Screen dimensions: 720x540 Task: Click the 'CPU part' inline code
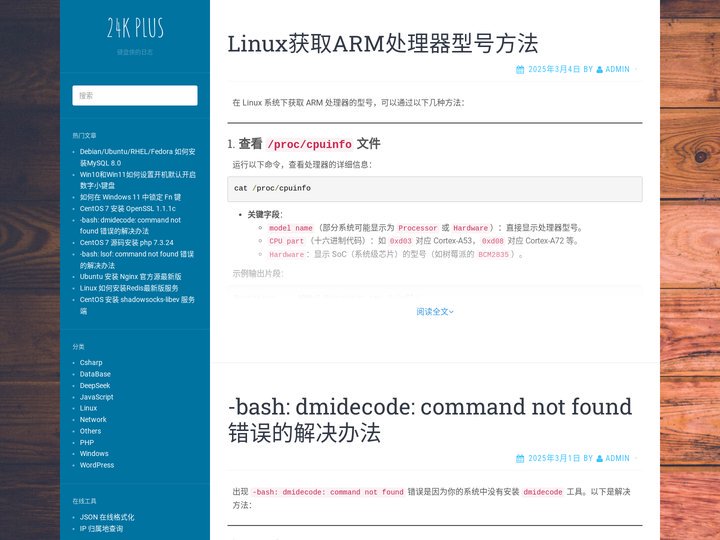click(x=287, y=241)
